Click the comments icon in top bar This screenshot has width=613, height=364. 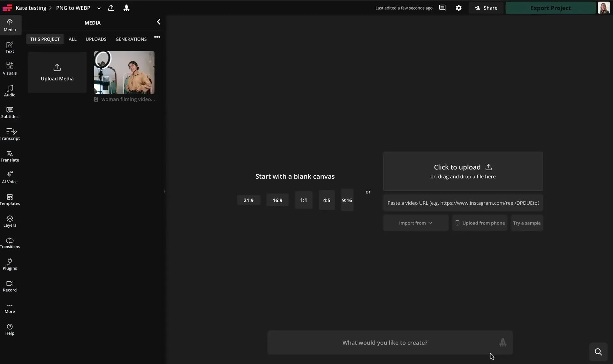(x=442, y=8)
